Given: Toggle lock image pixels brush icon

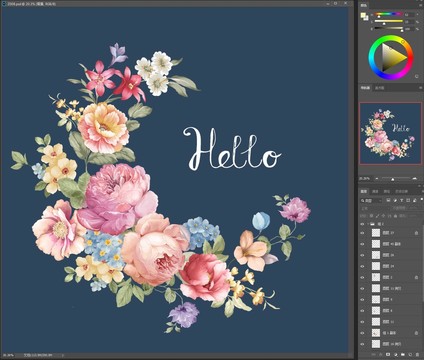Looking at the screenshot, I should [x=377, y=216].
